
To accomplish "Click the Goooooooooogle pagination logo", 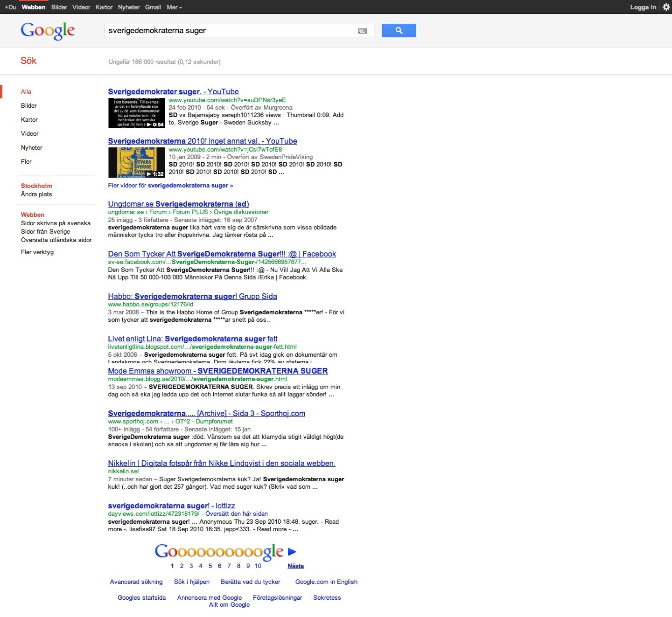I will point(219,552).
